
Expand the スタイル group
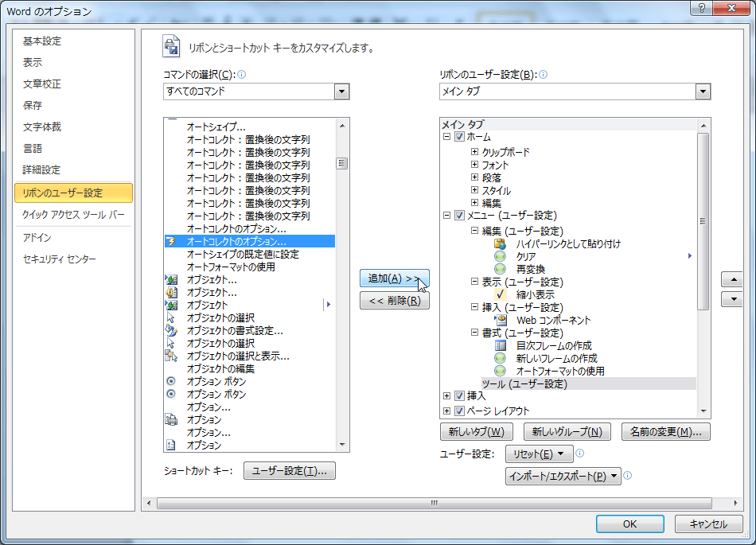(474, 190)
